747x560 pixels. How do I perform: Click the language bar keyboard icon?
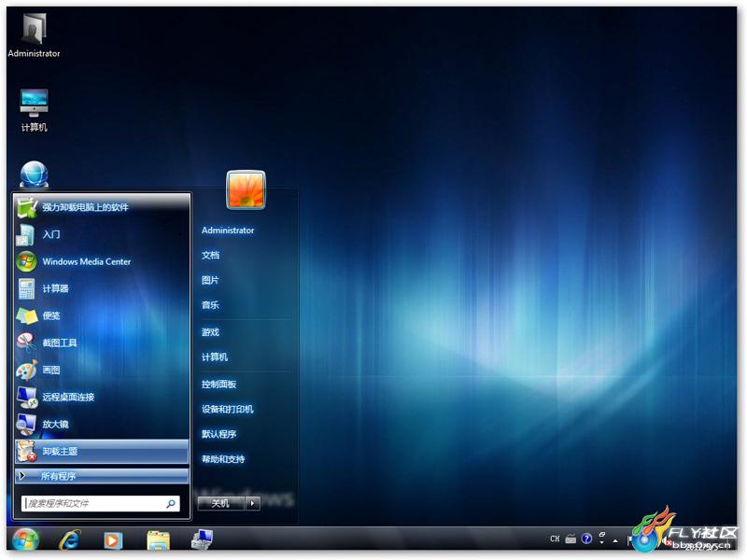(571, 539)
